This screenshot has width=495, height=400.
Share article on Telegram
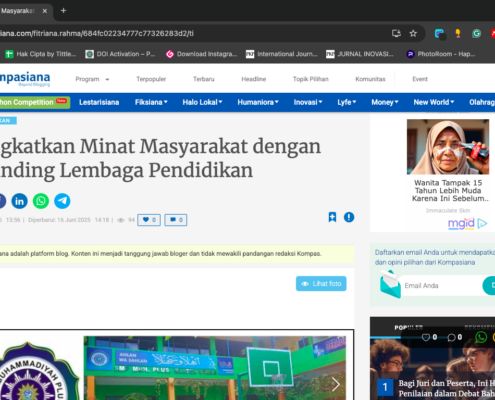coord(62,201)
